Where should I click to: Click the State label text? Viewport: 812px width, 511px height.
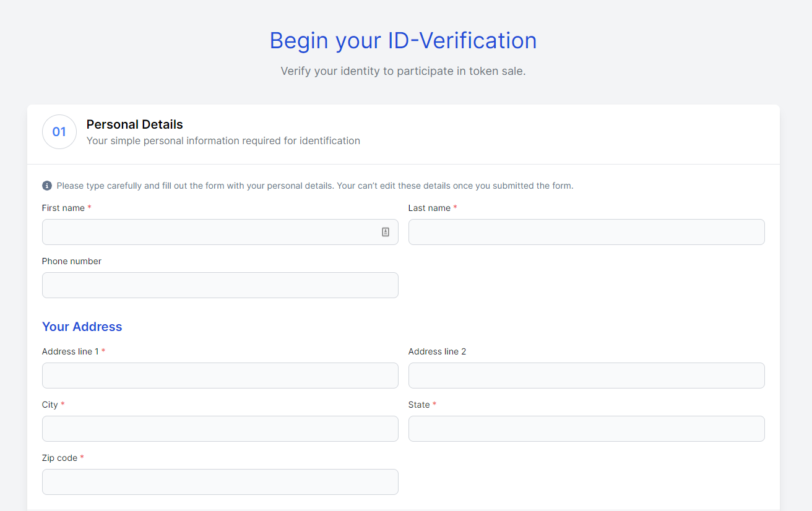(x=419, y=405)
